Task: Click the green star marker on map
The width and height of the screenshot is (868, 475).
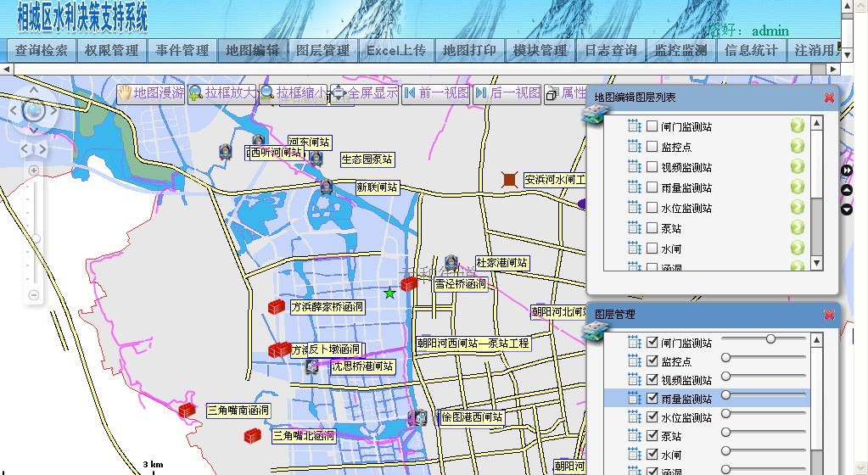Action: (x=389, y=293)
